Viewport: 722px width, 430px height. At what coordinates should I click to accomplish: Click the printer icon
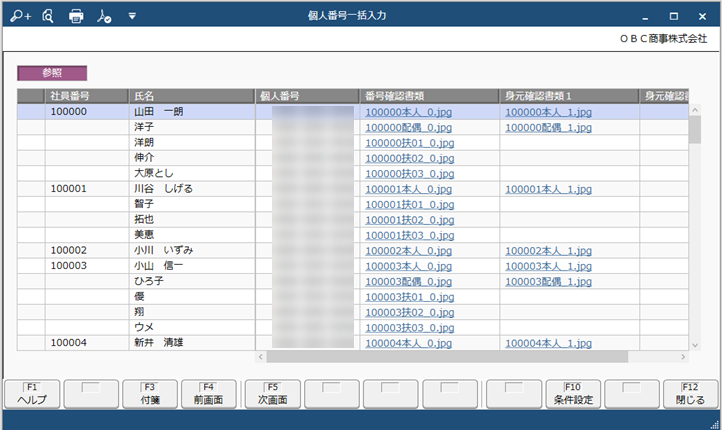pyautogui.click(x=76, y=16)
